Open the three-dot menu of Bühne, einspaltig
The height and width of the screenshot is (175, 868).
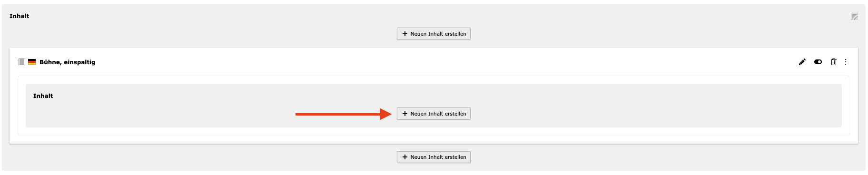tap(846, 62)
